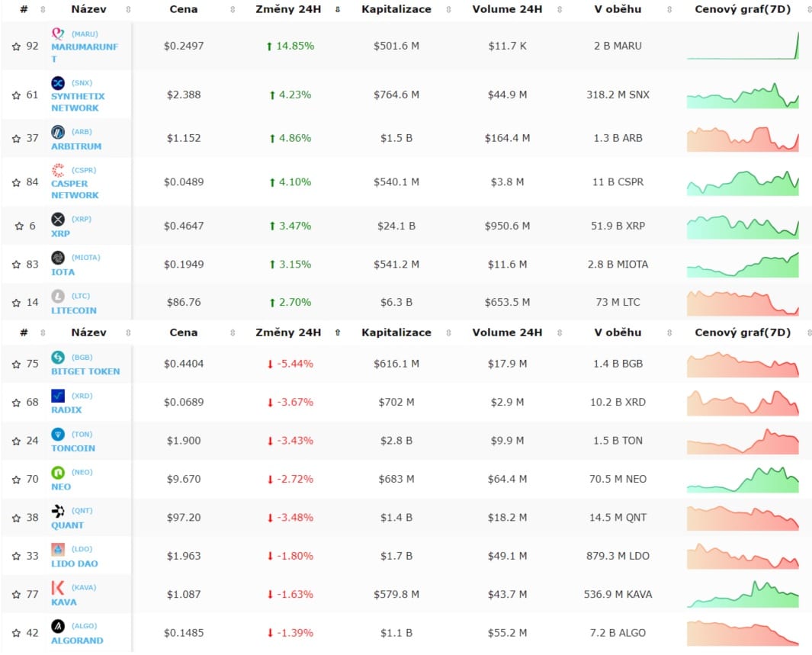Click XRP capitalization value $24.1 B
The width and height of the screenshot is (812, 655).
(x=396, y=226)
